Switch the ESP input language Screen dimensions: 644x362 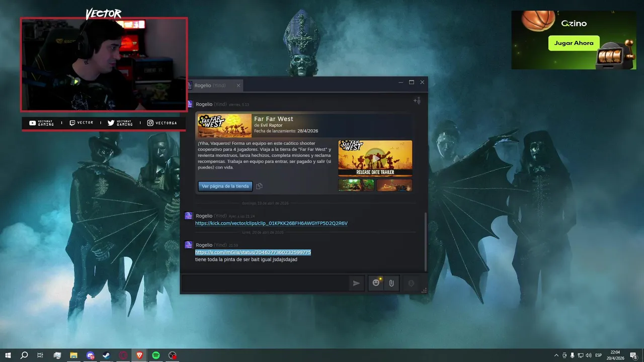pos(599,355)
